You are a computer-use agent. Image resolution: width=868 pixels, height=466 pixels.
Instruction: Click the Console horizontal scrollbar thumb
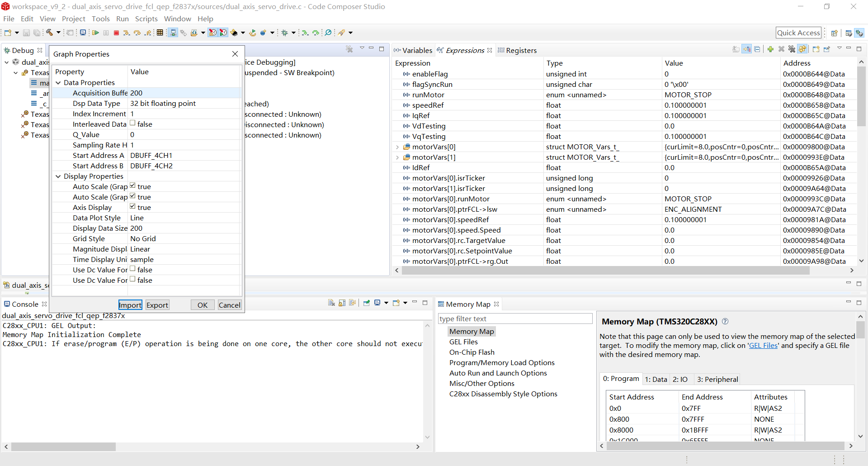tap(63, 447)
